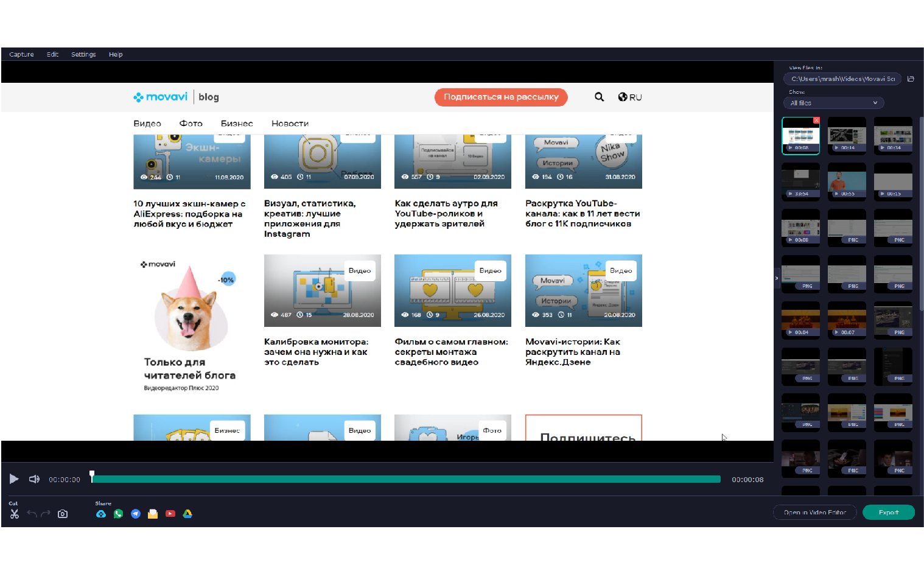The height and width of the screenshot is (571, 924).
Task: Upload the recording to Google Drive
Action: click(x=187, y=514)
